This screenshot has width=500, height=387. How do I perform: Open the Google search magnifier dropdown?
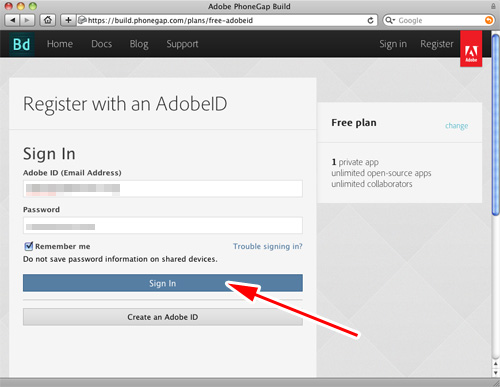click(390, 20)
